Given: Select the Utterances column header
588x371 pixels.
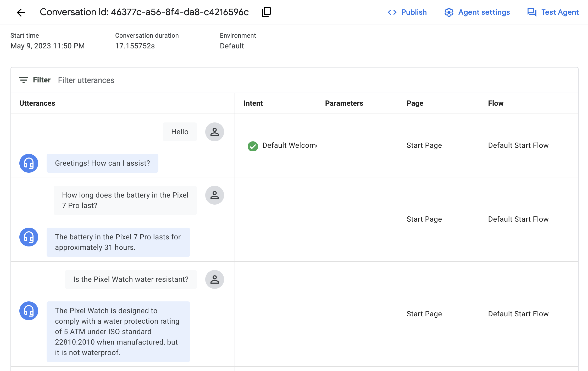Looking at the screenshot, I should pos(37,103).
